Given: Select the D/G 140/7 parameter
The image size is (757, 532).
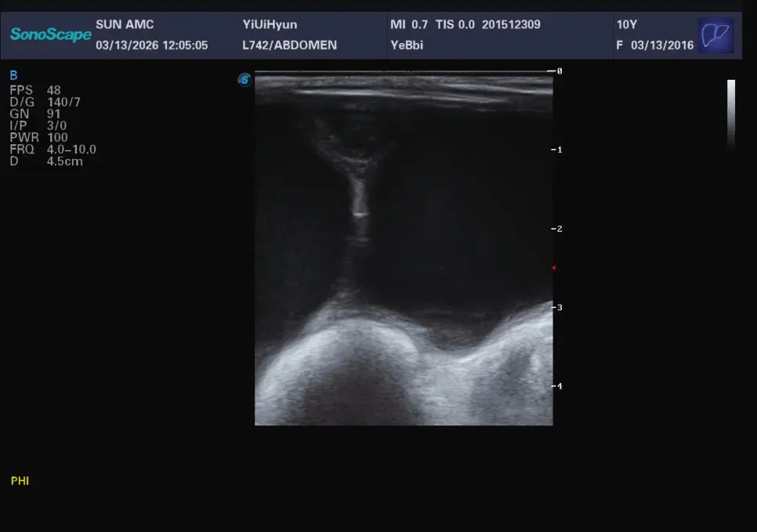Looking at the screenshot, I should tap(45, 102).
